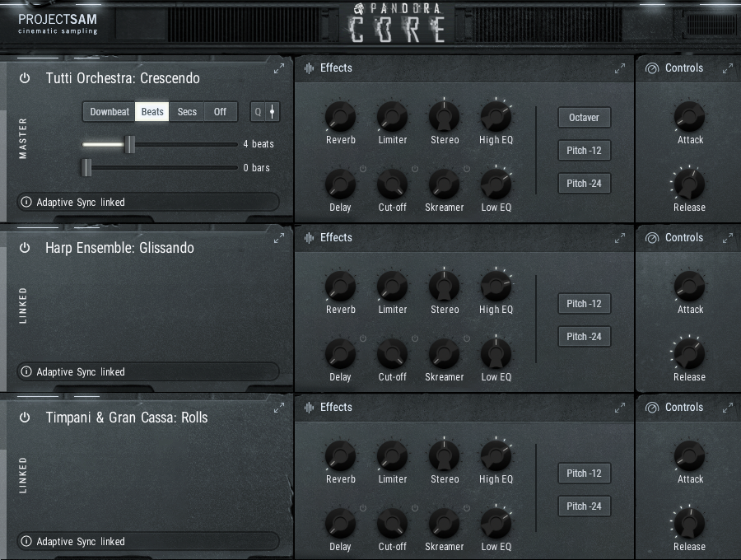Expand the Master Effects panel
Screen dimensions: 741x560
620,69
